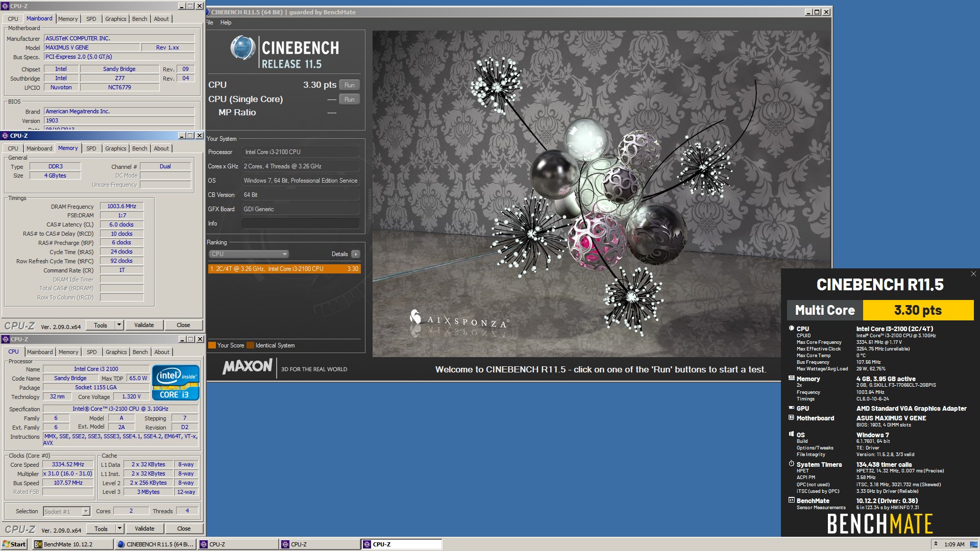Click Close button in bottom CPU-Z window
The height and width of the screenshot is (551, 980).
coord(184,529)
